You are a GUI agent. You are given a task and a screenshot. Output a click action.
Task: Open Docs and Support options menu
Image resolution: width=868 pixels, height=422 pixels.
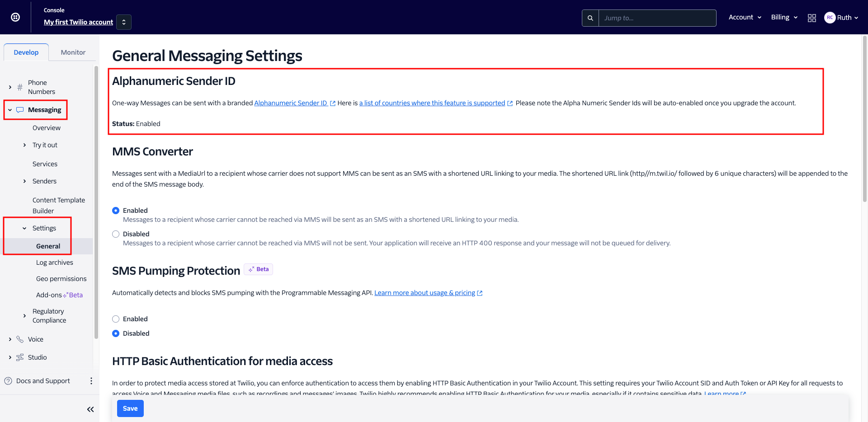coord(91,381)
